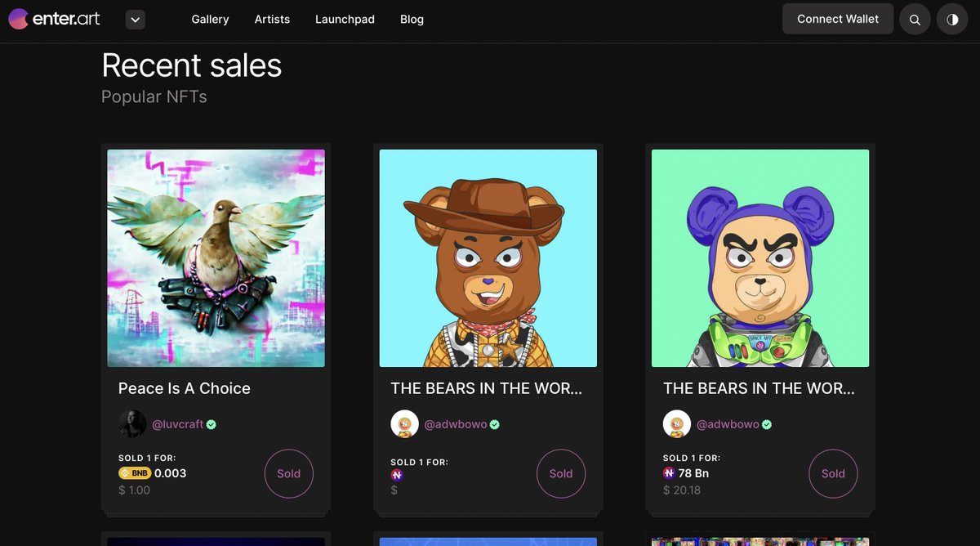Screen dimensions: 980x546
Task: Open the purple space bear NFT image
Action: (760, 258)
